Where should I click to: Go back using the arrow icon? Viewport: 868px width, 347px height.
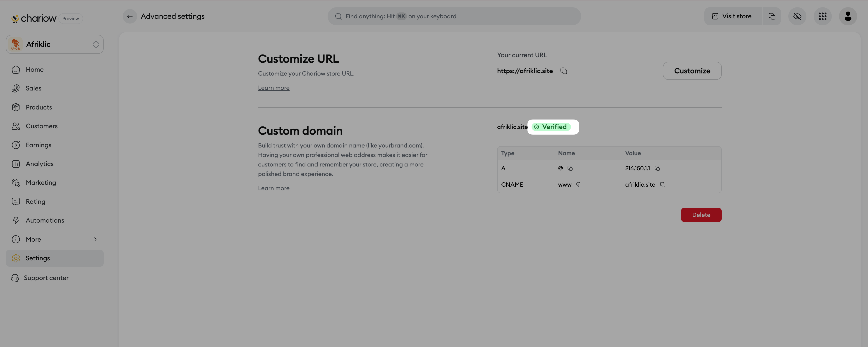coord(130,16)
